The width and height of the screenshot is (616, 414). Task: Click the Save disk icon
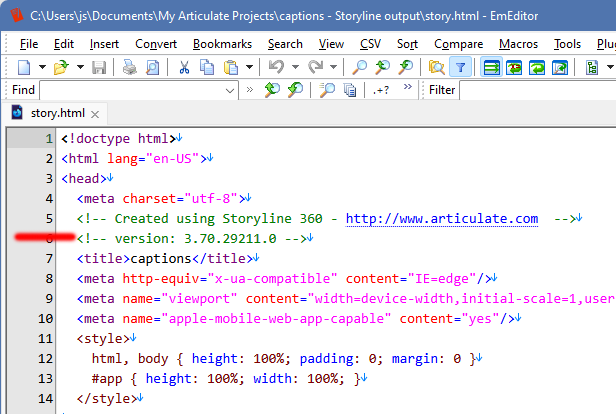(x=98, y=67)
